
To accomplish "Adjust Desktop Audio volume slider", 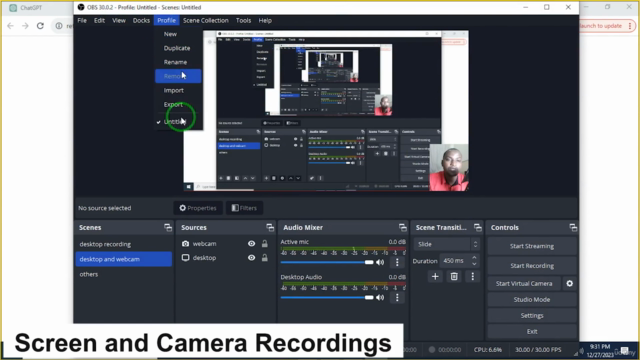I will (327, 298).
